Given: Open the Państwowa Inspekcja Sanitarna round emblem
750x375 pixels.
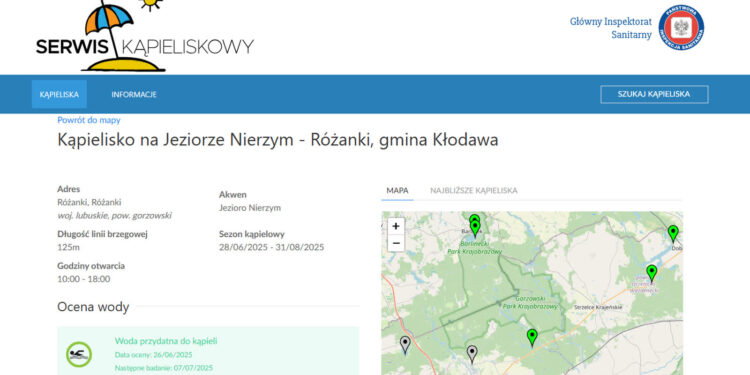Looking at the screenshot, I should click(x=681, y=28).
